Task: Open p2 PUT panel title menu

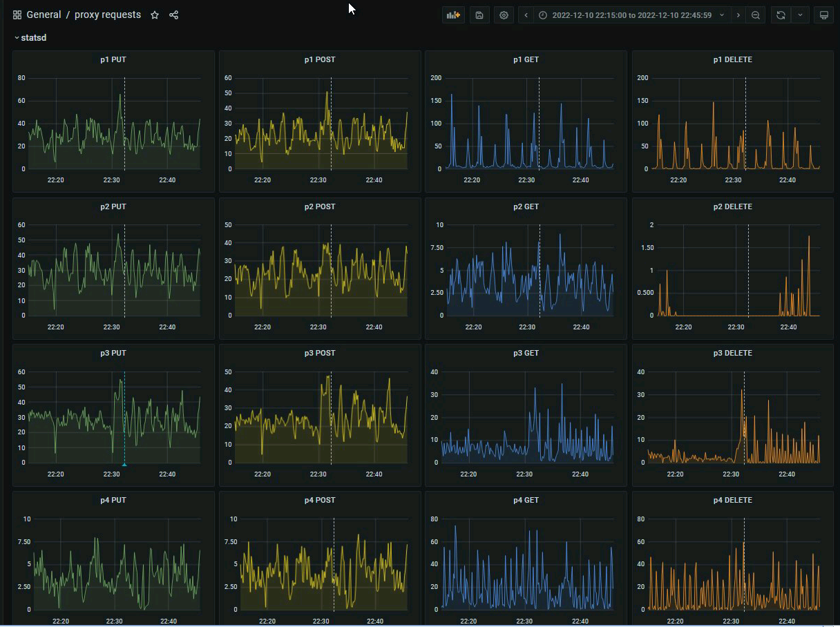Action: point(113,206)
